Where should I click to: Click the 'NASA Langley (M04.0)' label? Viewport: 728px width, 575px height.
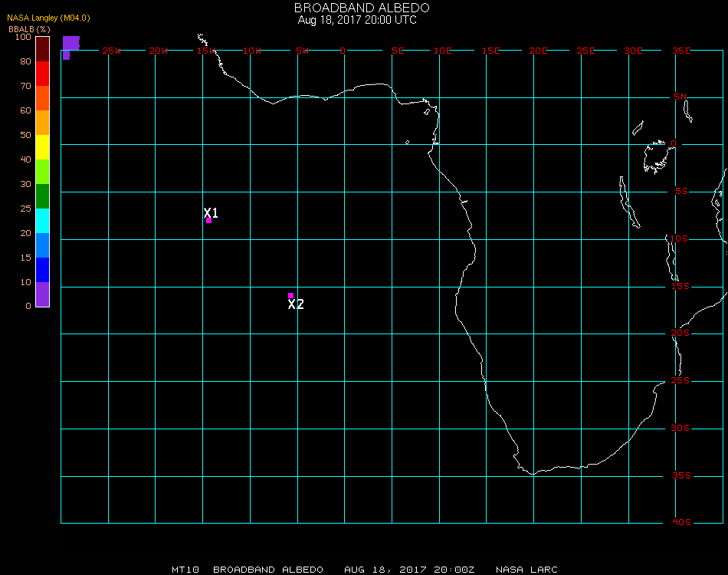[x=48, y=18]
